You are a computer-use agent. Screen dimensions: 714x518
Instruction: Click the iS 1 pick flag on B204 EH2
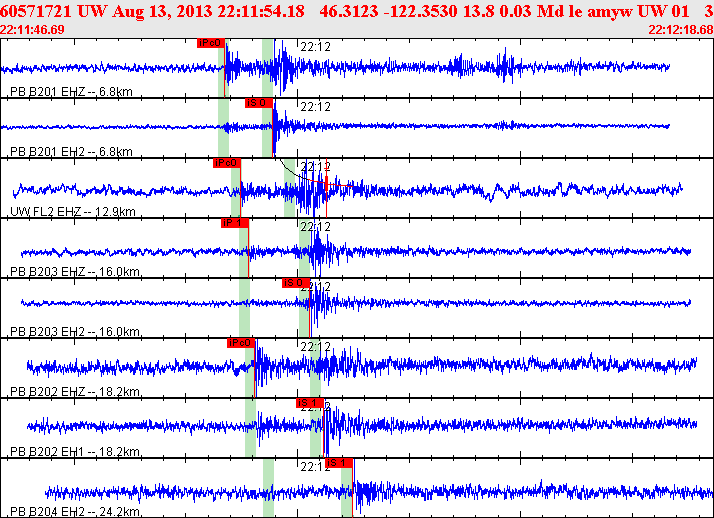tap(339, 463)
